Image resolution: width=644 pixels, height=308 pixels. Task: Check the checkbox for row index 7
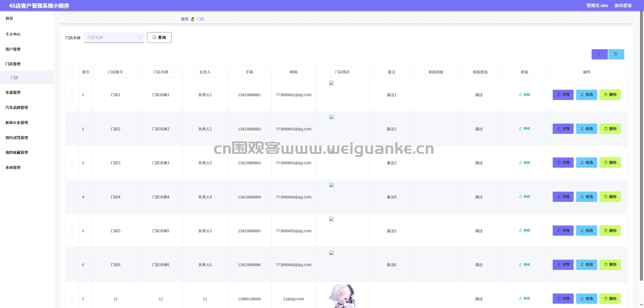click(x=72, y=299)
